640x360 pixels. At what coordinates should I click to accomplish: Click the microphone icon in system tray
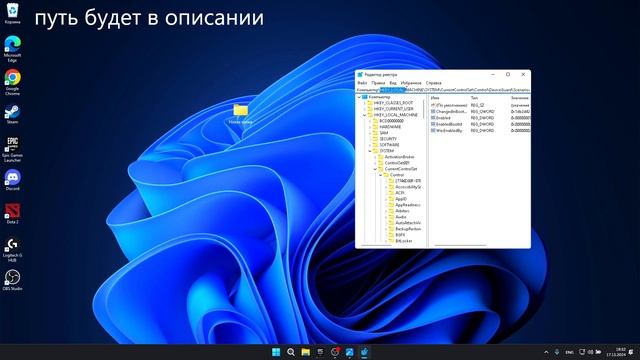tap(557, 352)
